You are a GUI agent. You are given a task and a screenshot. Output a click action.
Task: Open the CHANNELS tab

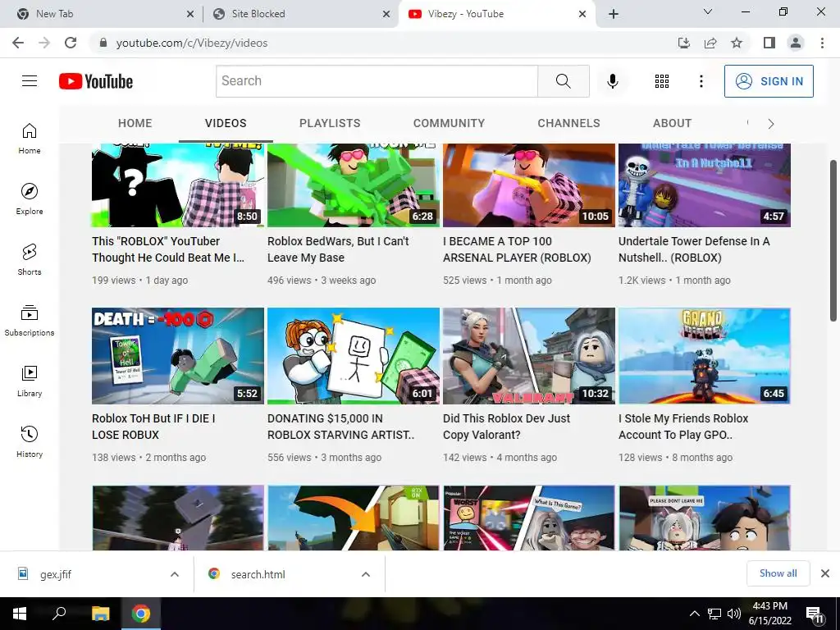569,123
